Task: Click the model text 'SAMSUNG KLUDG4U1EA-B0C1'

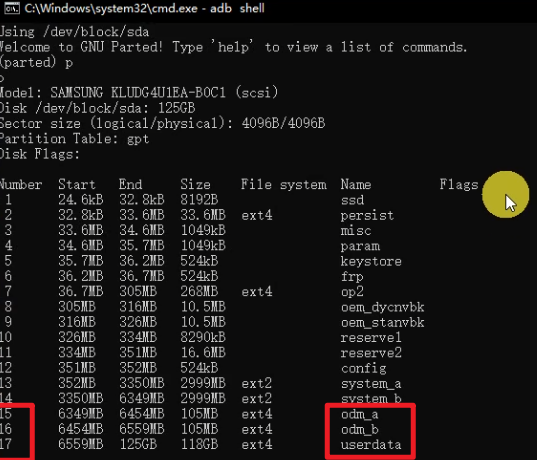Action: click(138, 92)
